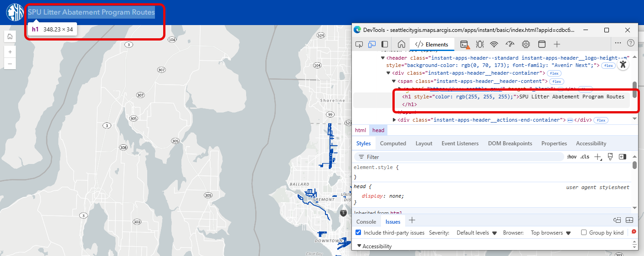Click the drawer dock-to-quick-view icon
This screenshot has height=256, width=644.
click(617, 220)
